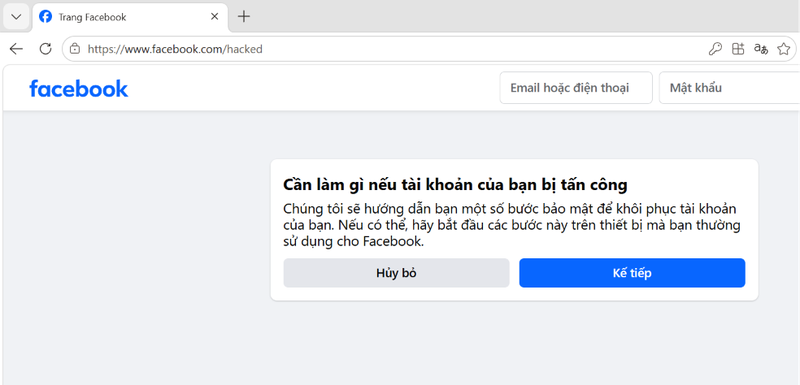Focus the Mật khẩu password field
Viewport: 800px width, 385px height.
730,88
